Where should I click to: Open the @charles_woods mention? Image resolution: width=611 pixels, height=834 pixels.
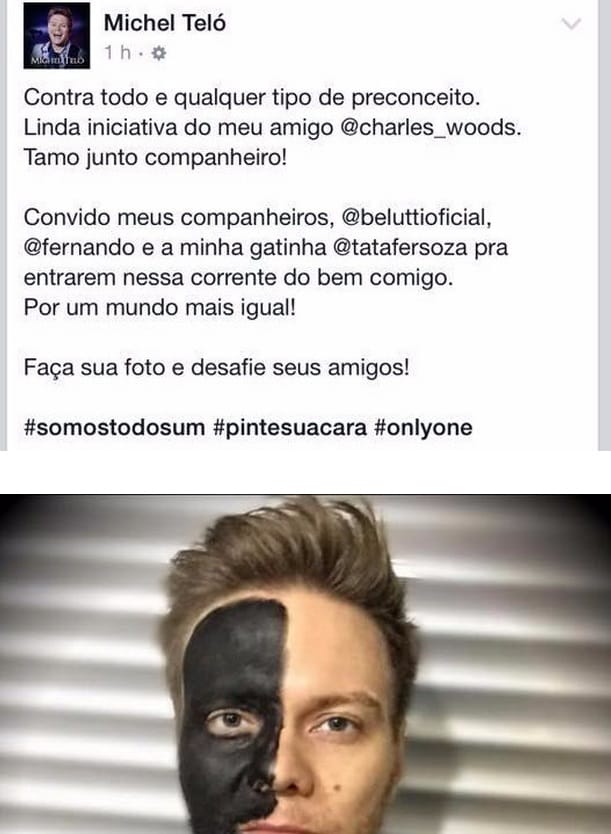pos(430,128)
